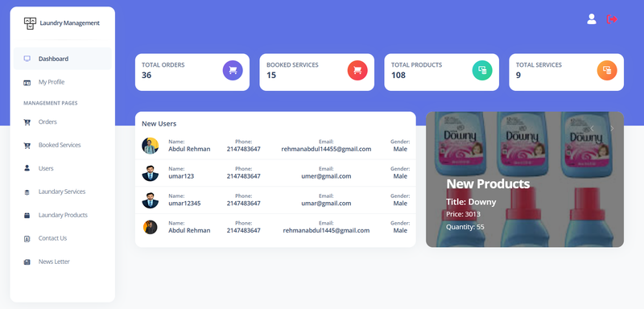Click the name umar123
644x309 pixels.
tap(181, 176)
